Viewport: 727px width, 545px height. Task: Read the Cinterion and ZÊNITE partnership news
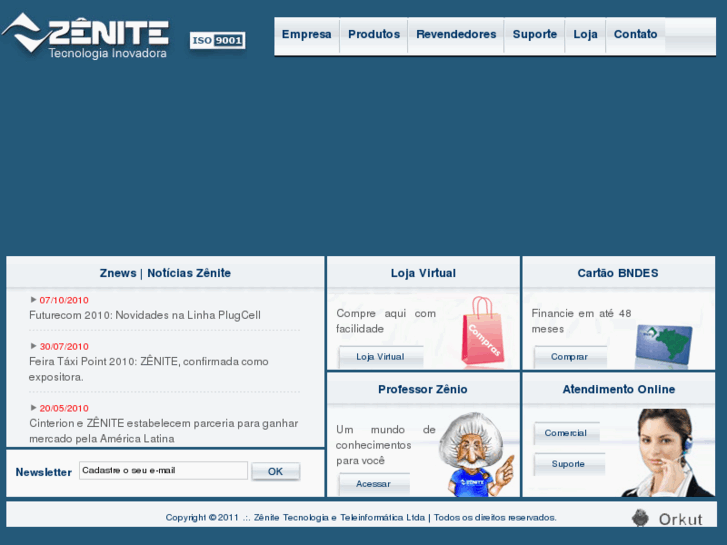163,431
